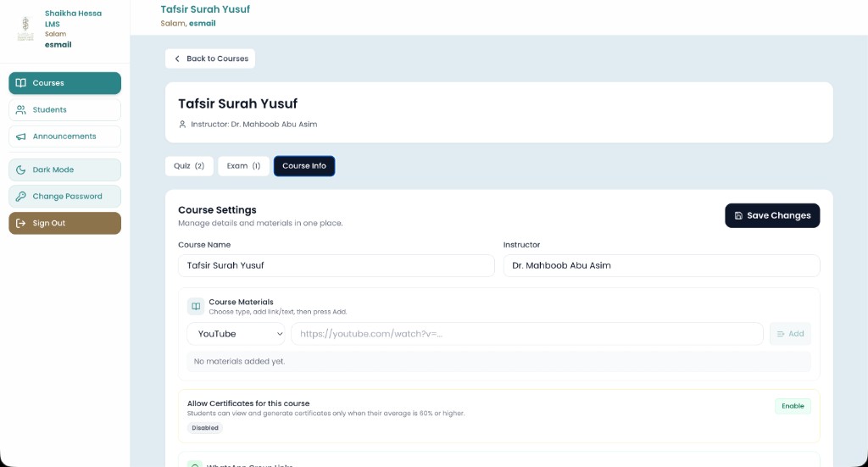Viewport: 868px width, 467px height.
Task: Switch to the Quiz (2) tab
Action: [189, 166]
